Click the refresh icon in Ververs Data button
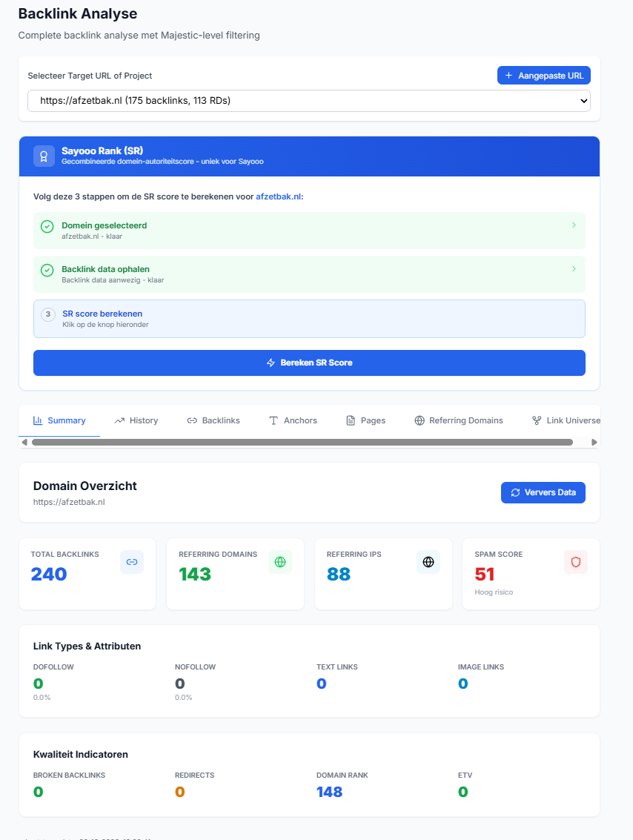The width and height of the screenshot is (633, 840). 515,492
